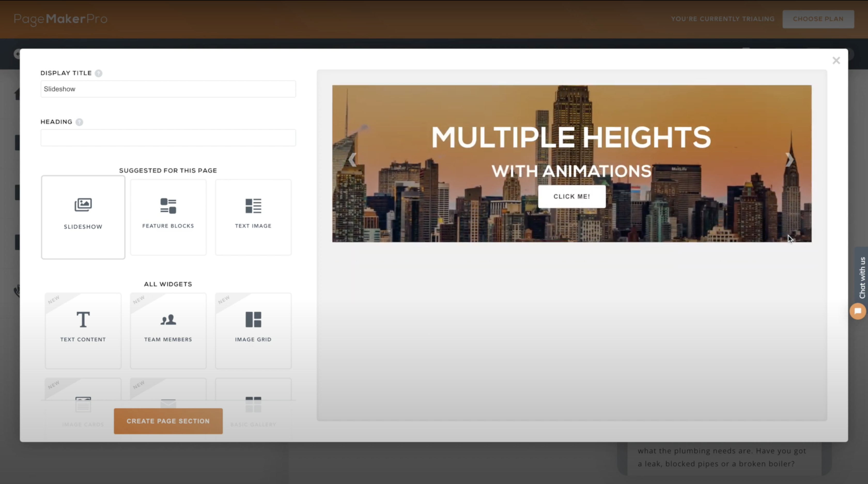Click the Display Title help icon

tap(98, 73)
